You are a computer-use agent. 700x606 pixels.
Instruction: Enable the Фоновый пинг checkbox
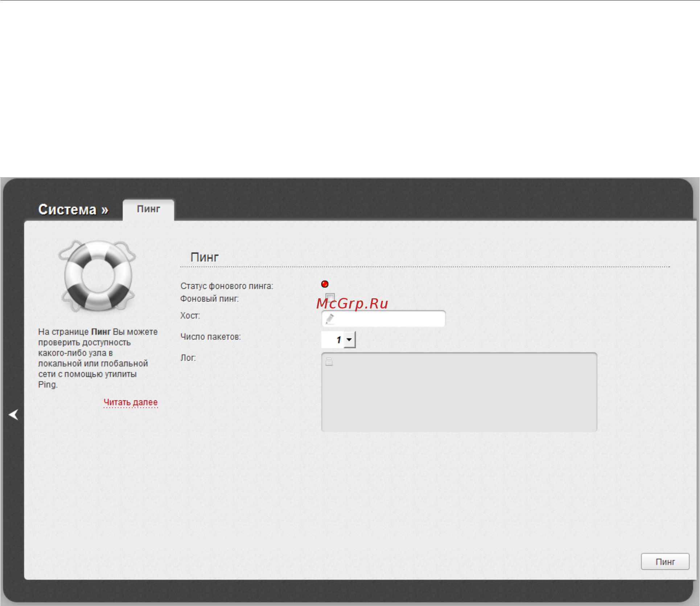click(x=330, y=297)
